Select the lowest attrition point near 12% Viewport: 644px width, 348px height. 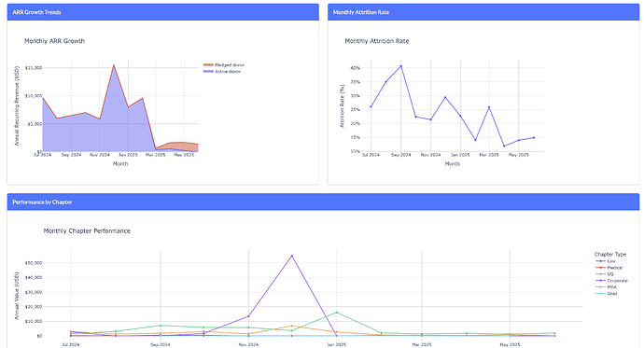tap(504, 146)
